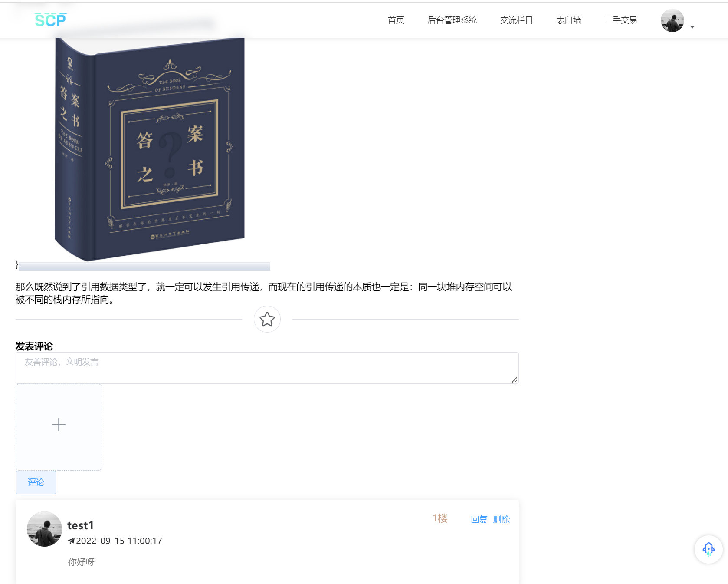Open the 交流栏目 section
This screenshot has height=584, width=728.
(x=516, y=20)
